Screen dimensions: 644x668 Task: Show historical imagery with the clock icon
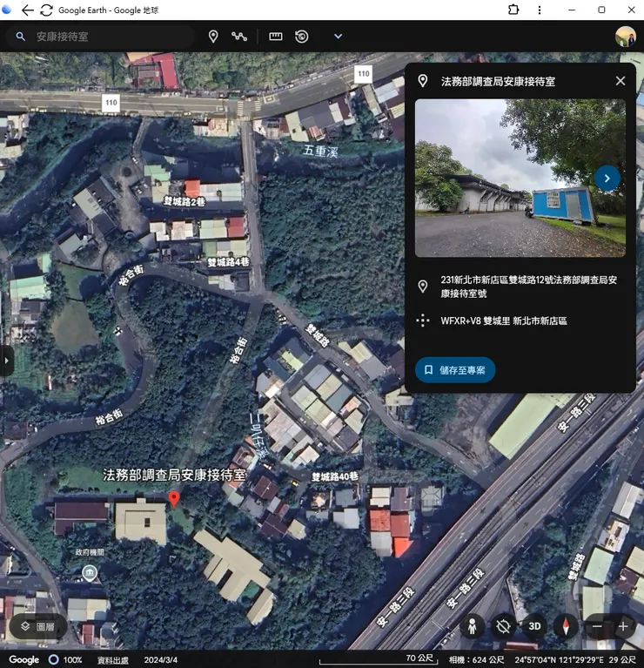(x=302, y=37)
